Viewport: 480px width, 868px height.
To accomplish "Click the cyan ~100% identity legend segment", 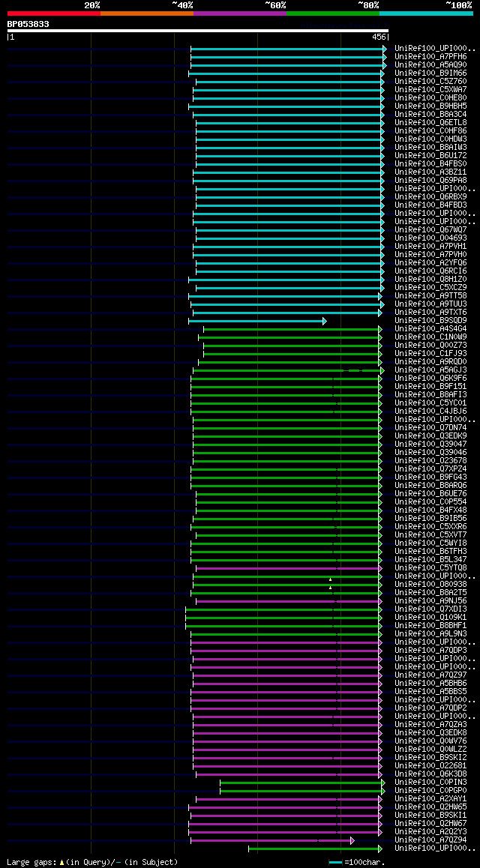I will 426,13.
